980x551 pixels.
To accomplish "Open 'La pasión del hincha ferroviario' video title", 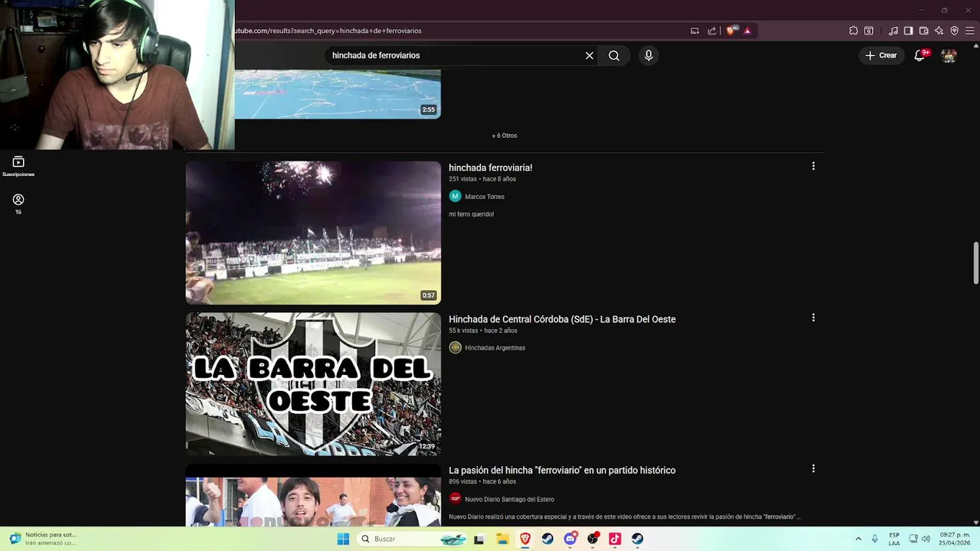I will click(x=562, y=471).
